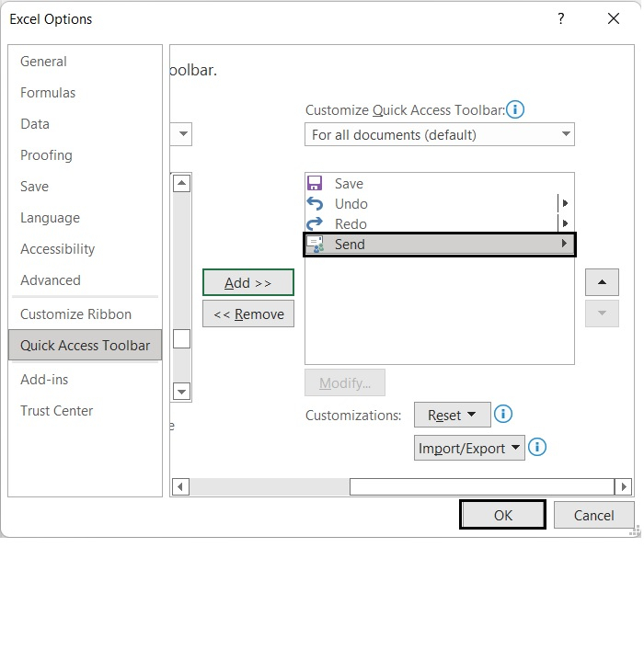This screenshot has width=644, height=650.
Task: Click the help question mark icon
Action: coord(561,19)
